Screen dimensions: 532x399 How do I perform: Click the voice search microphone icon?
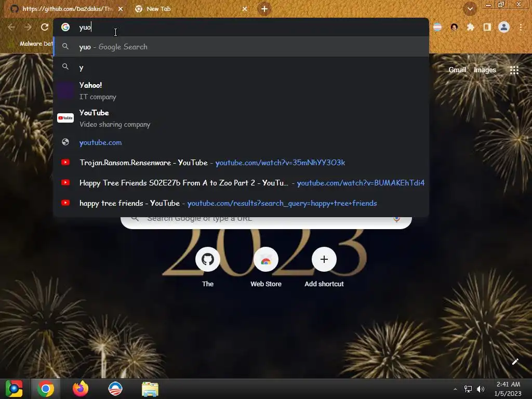(396, 220)
